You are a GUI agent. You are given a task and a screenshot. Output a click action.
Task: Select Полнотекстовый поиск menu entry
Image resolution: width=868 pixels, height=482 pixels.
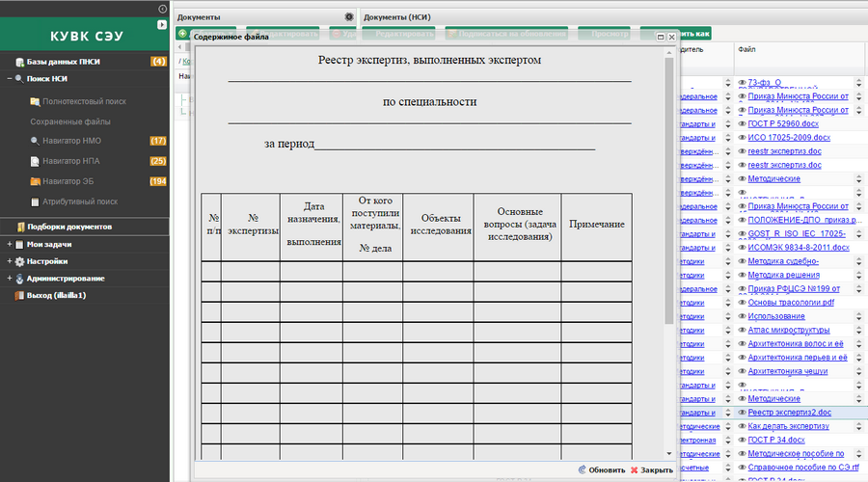[x=84, y=101]
